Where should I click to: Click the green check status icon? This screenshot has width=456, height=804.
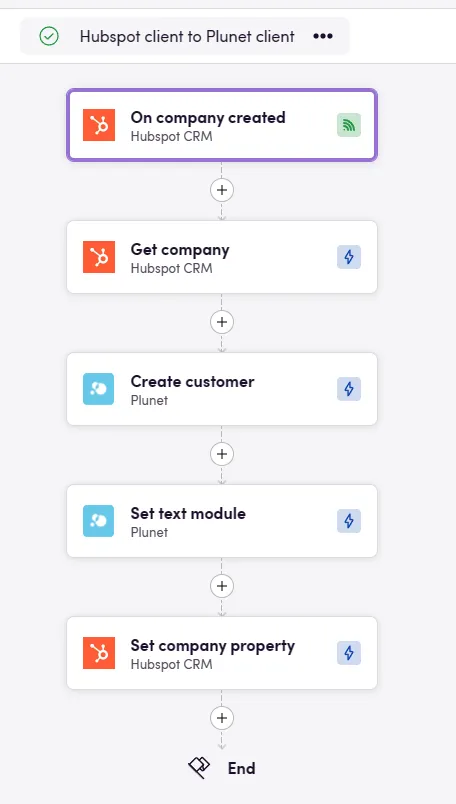[x=49, y=36]
